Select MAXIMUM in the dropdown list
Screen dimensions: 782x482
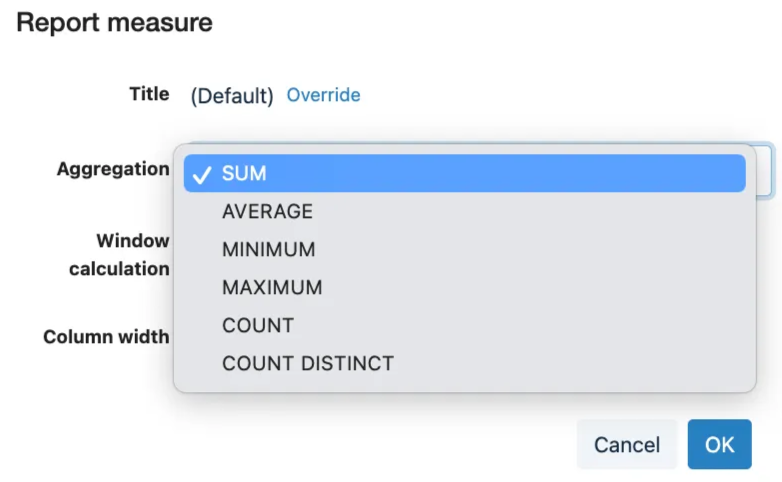tap(272, 287)
